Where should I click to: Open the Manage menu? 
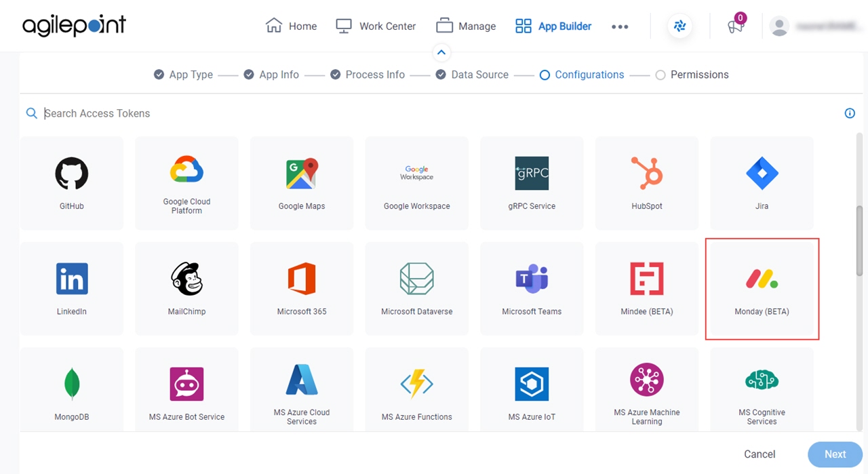(465, 26)
